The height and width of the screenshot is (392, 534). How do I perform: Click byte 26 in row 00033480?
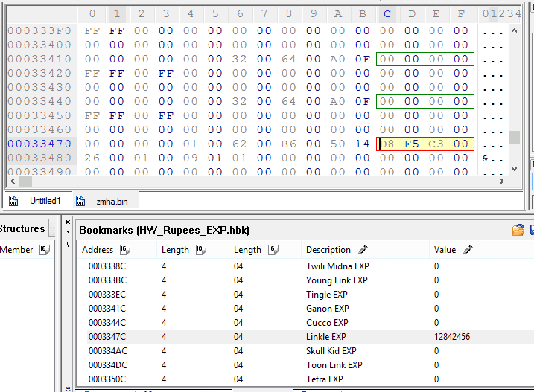coord(92,158)
